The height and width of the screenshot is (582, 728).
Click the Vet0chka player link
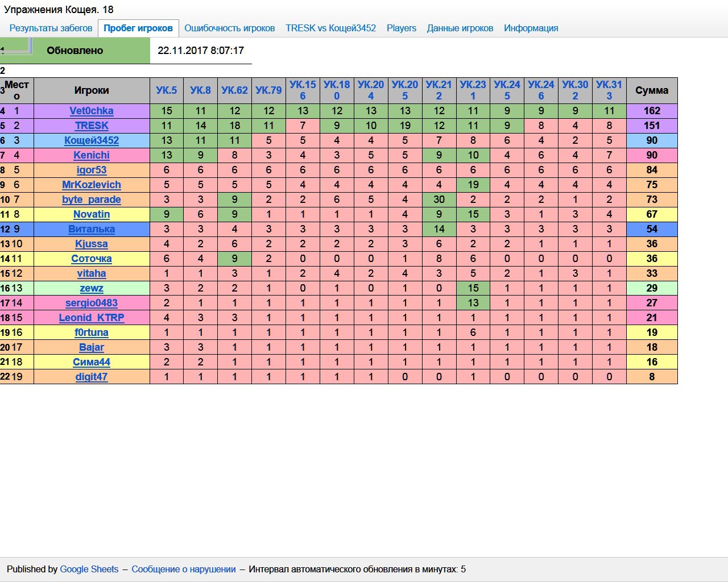(92, 111)
